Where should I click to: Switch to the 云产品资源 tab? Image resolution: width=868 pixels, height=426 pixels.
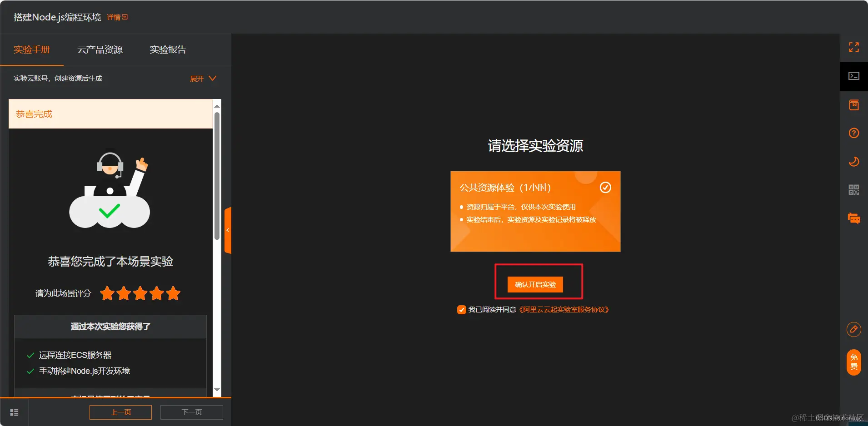[x=100, y=50]
